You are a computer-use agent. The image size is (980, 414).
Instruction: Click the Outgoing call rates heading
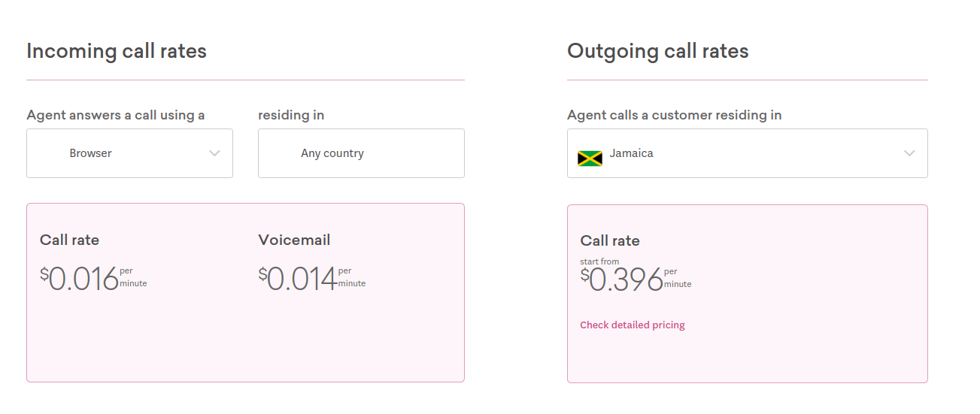pos(658,51)
